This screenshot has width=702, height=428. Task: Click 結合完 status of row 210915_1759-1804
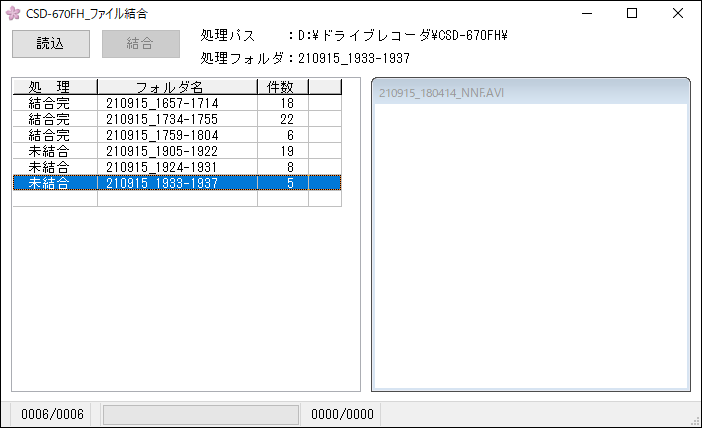pyautogui.click(x=49, y=135)
